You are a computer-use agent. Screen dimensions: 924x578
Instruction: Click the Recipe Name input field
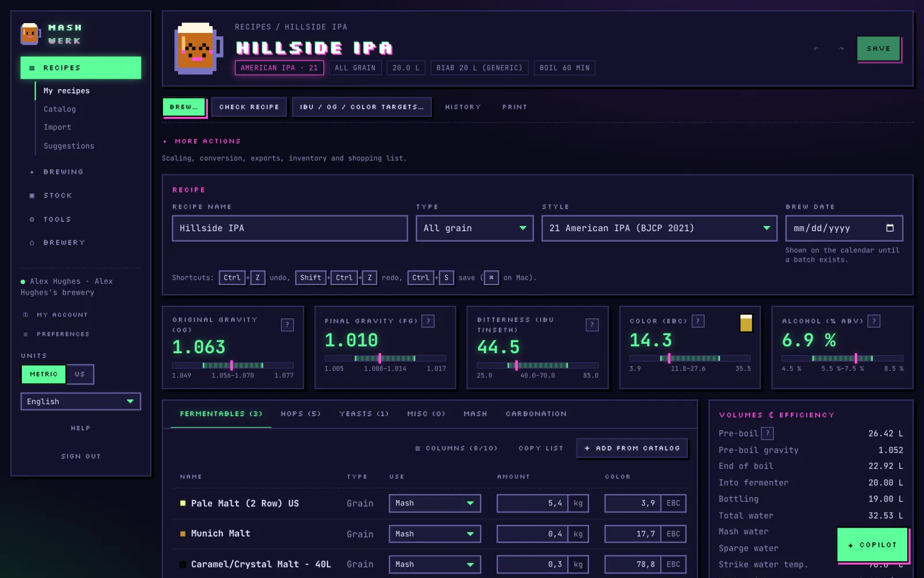tap(290, 228)
